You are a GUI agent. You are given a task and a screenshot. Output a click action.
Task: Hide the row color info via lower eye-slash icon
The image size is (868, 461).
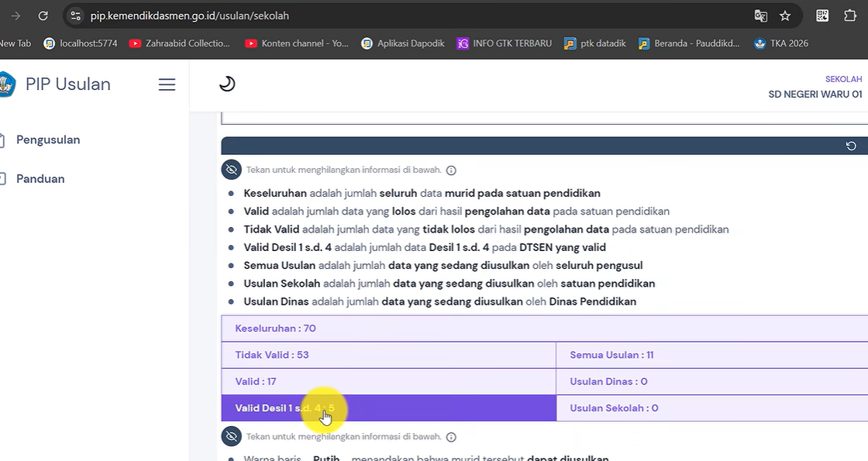tap(232, 437)
